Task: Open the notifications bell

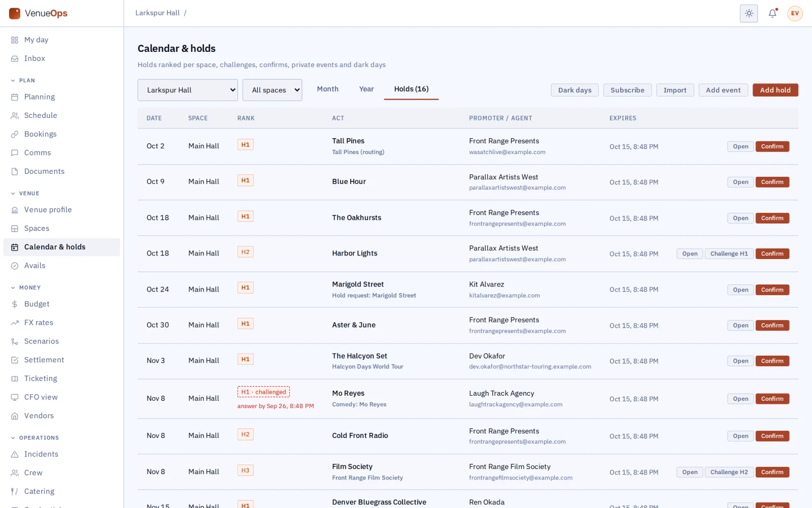Action: 772,13
